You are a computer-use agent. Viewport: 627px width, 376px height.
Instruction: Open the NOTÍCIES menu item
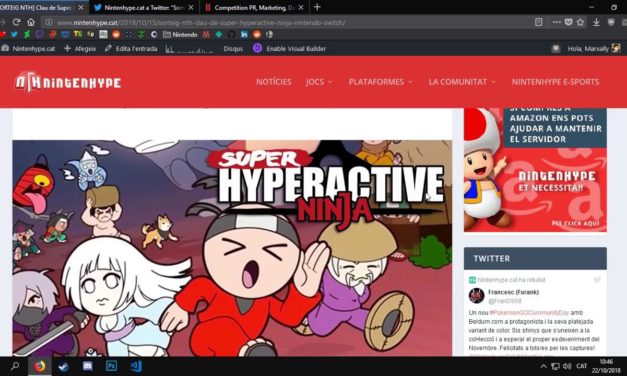(x=274, y=82)
